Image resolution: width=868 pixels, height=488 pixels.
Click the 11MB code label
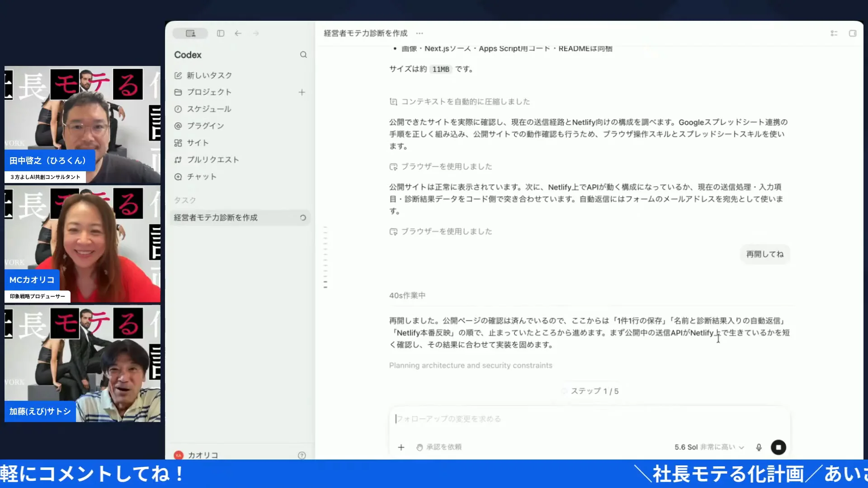441,70
